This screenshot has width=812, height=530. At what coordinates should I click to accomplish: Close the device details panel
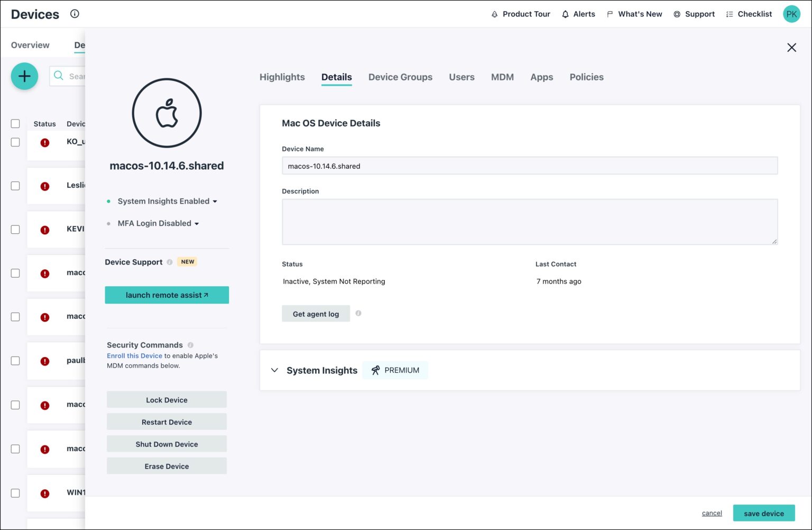791,48
